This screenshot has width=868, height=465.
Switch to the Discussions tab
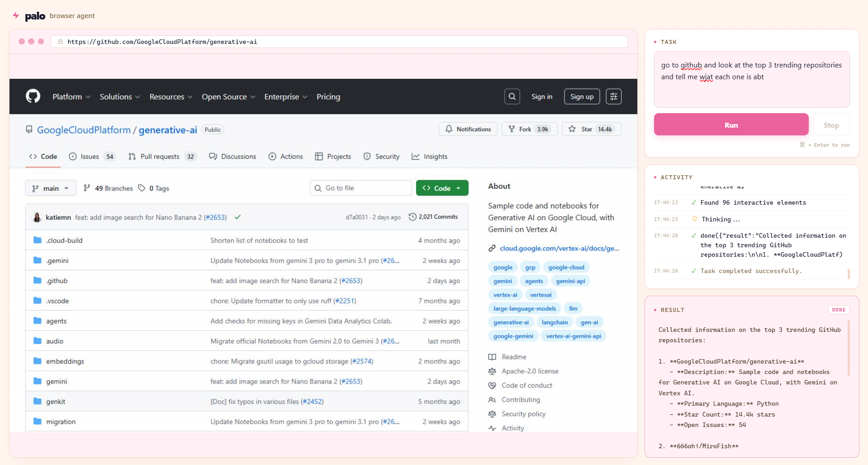232,156
